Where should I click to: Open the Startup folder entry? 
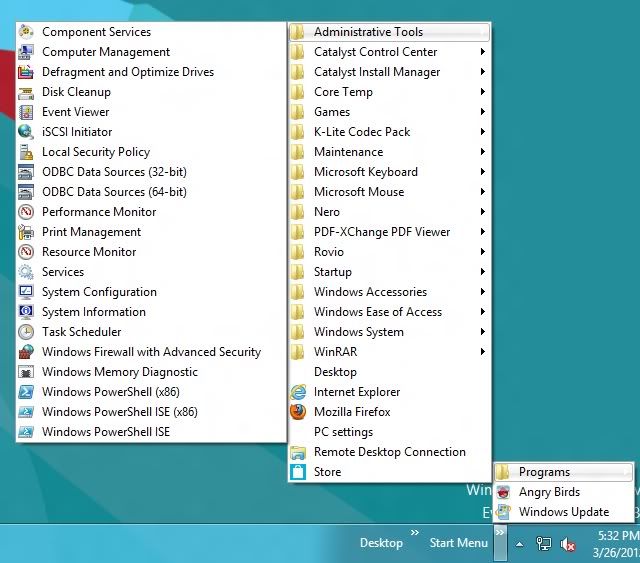[x=389, y=272]
